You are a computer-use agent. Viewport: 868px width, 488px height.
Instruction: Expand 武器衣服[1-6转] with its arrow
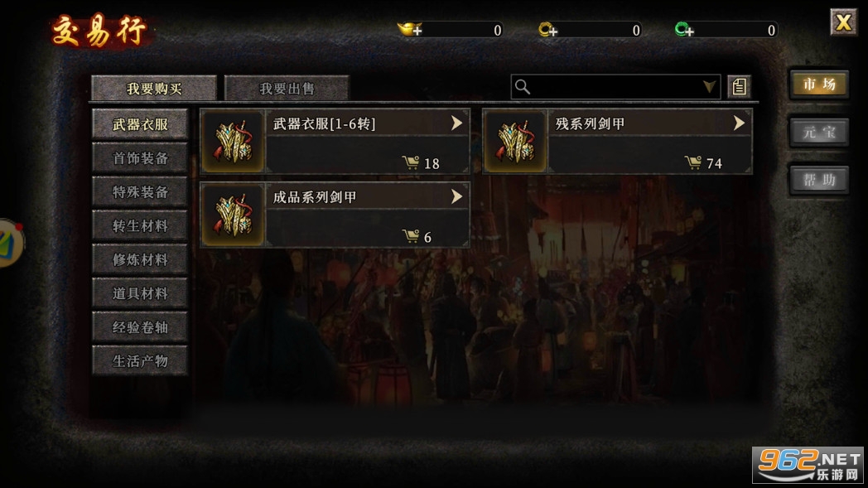[456, 123]
